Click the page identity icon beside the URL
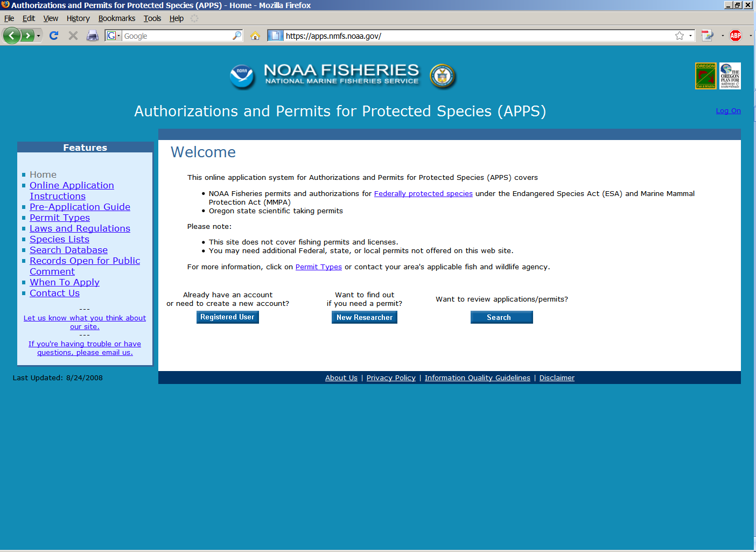Viewport: 756px width, 552px height. 275,36
